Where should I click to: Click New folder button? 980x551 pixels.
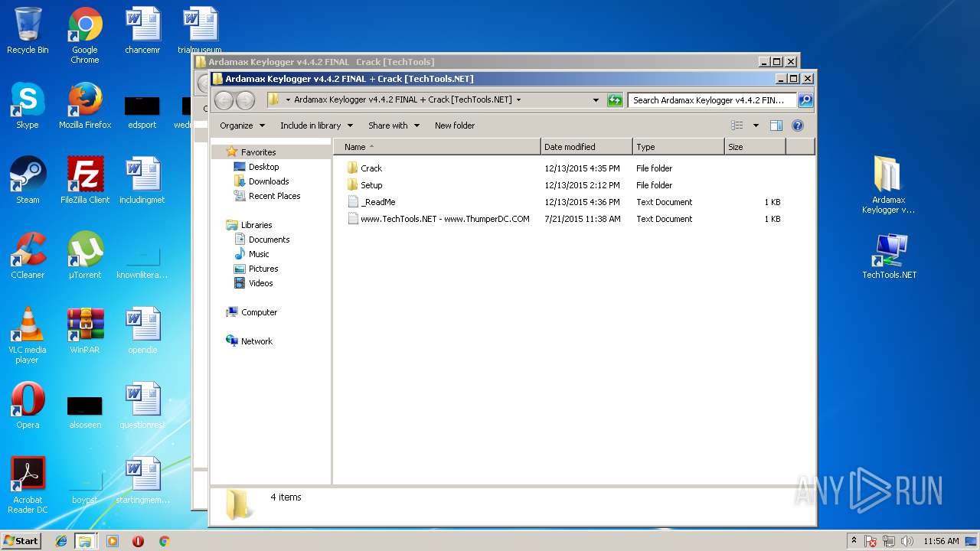[455, 126]
